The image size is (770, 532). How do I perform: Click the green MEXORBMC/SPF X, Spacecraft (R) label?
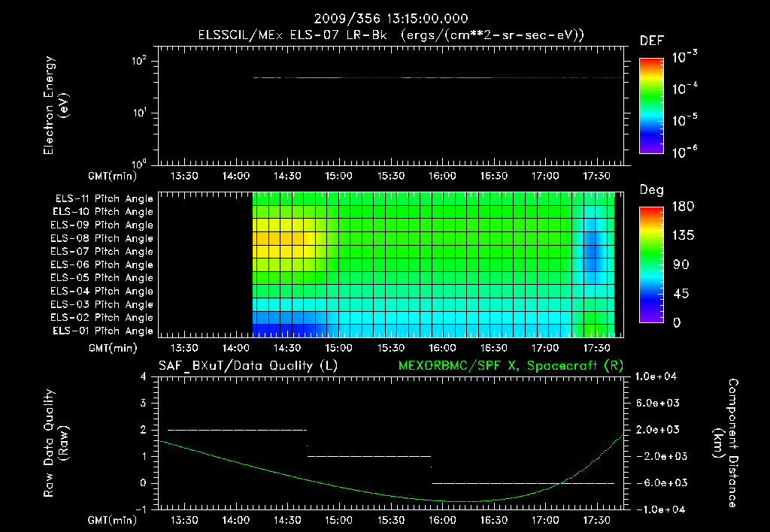point(511,366)
